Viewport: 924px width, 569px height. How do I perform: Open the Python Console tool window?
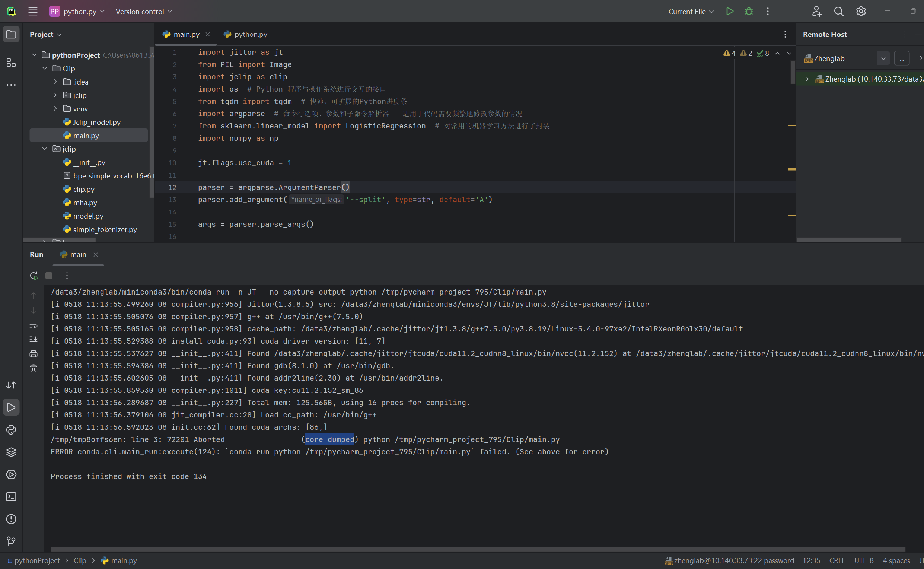coord(11,430)
